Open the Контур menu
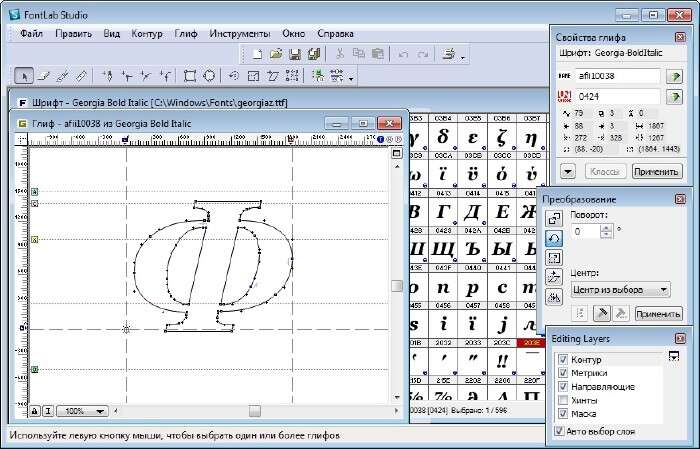 [147, 33]
